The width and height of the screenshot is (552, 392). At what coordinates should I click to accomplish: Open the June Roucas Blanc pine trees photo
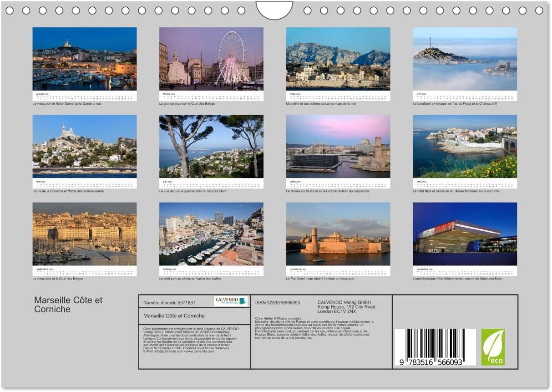tap(211, 146)
